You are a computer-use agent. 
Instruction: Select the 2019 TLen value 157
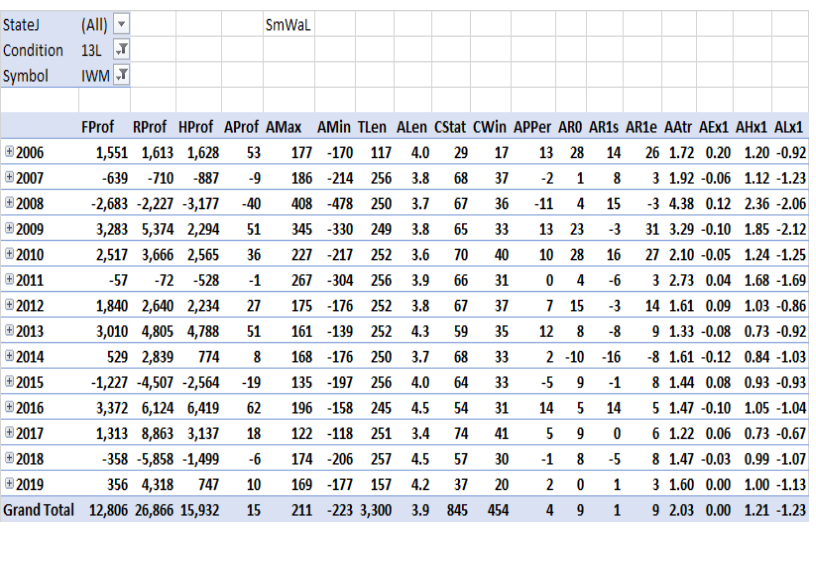click(381, 484)
